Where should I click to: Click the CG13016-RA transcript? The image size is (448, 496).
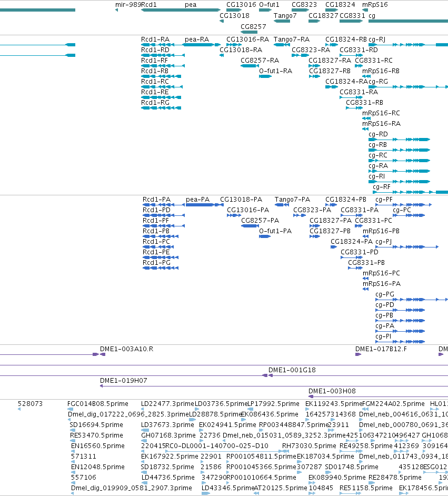coord(247,39)
